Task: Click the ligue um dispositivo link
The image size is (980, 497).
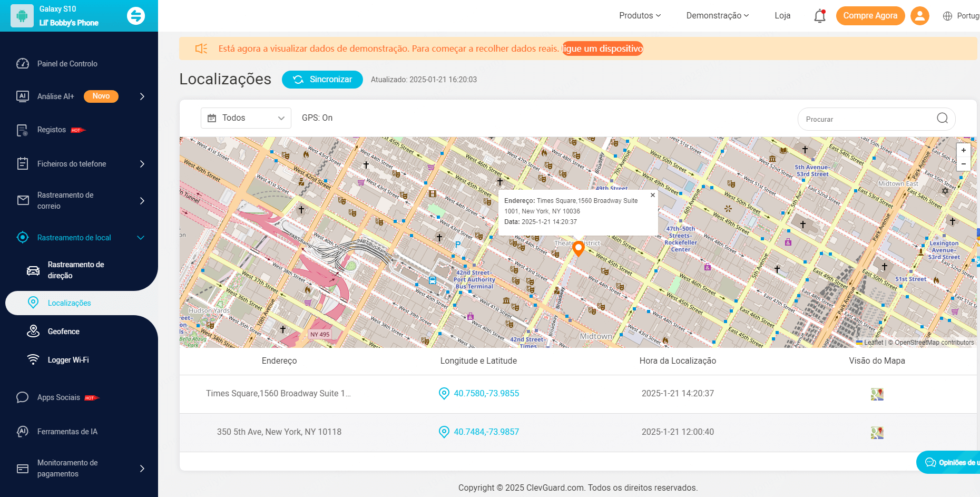Action: [x=603, y=48]
